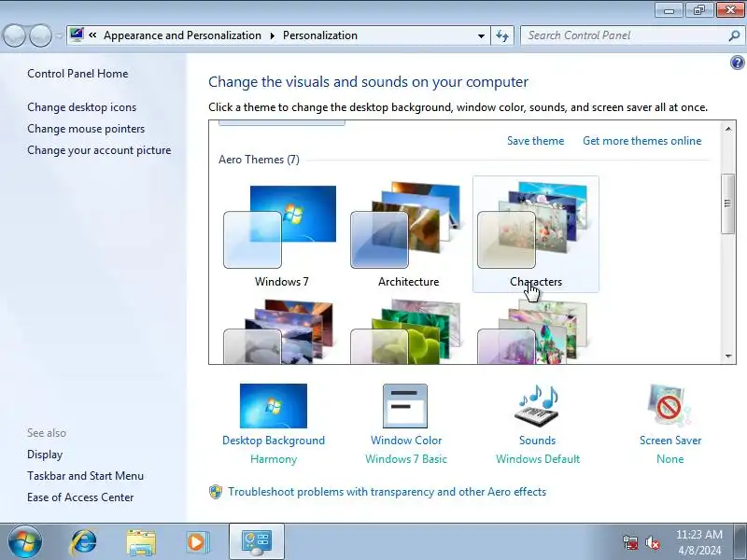Open the Window Color link

[x=406, y=441]
